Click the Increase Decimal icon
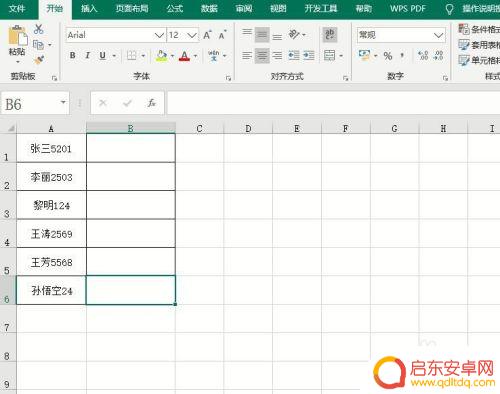 pyautogui.click(x=423, y=55)
